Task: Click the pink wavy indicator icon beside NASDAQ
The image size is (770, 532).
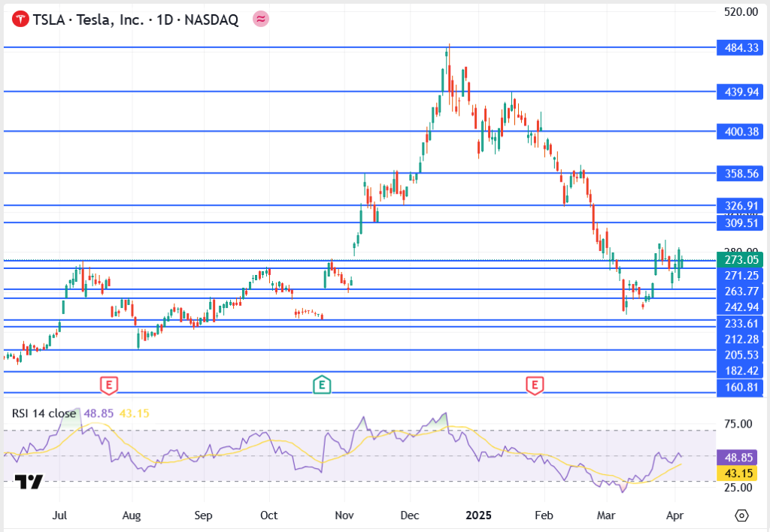Action: tap(260, 20)
